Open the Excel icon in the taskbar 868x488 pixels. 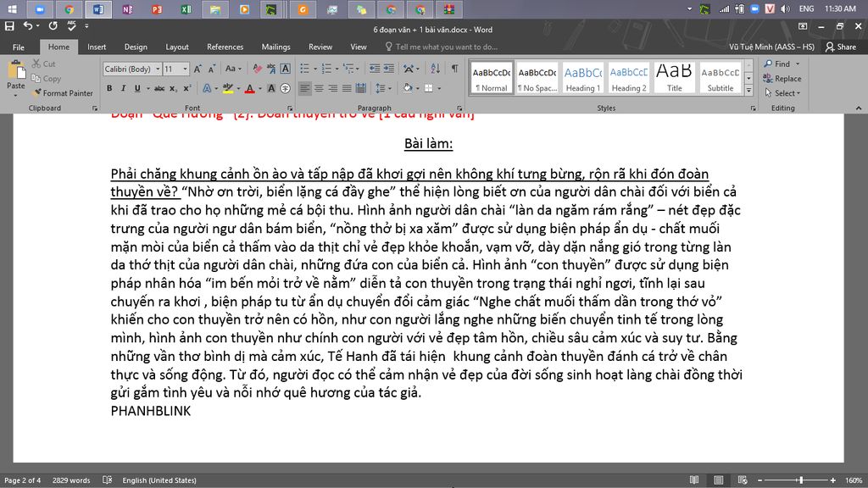(x=186, y=9)
